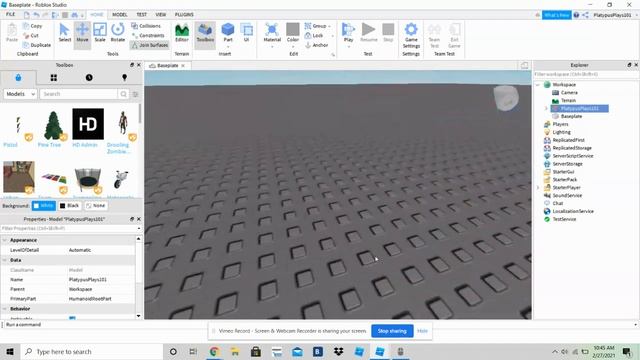Switch to the MODEL ribbon tab
The width and height of the screenshot is (640, 360).
tap(120, 14)
